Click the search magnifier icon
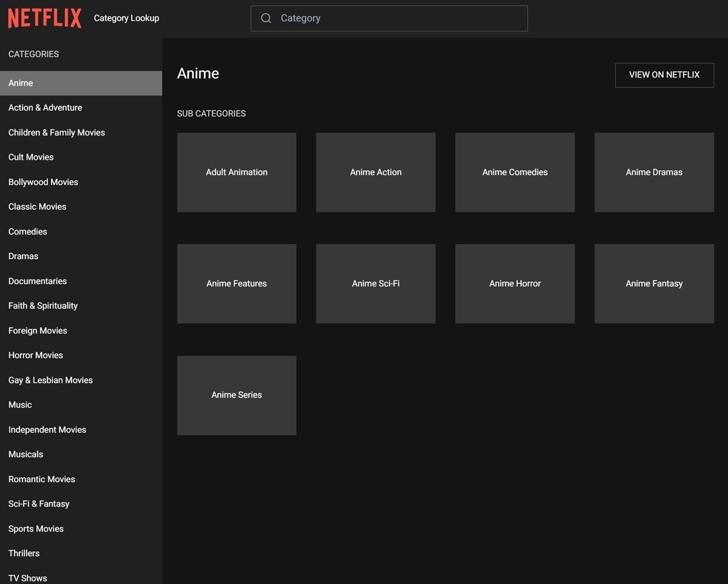Viewport: 728px width, 584px height. click(x=266, y=18)
